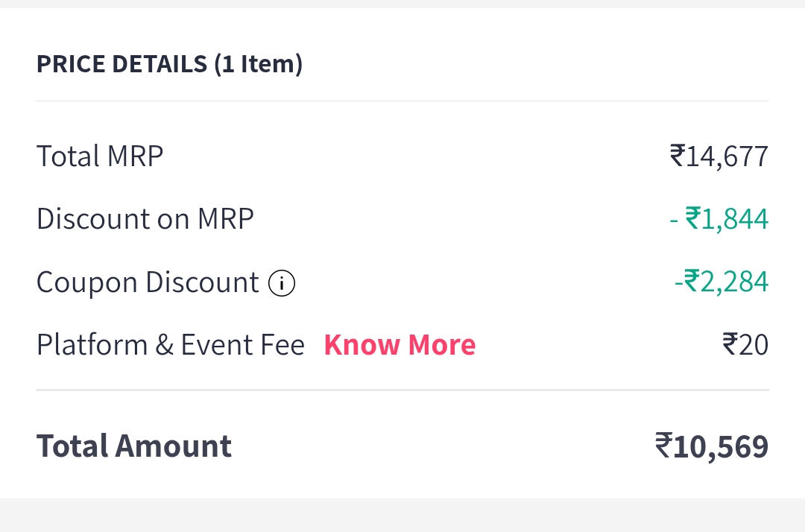Tap the gray strip above the price card
This screenshot has width=805, height=532.
tap(402, 4)
